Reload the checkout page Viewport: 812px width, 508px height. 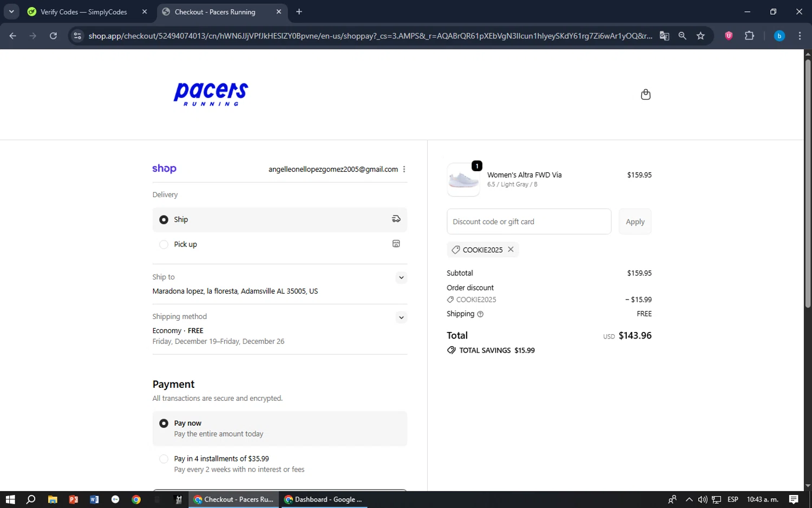53,36
